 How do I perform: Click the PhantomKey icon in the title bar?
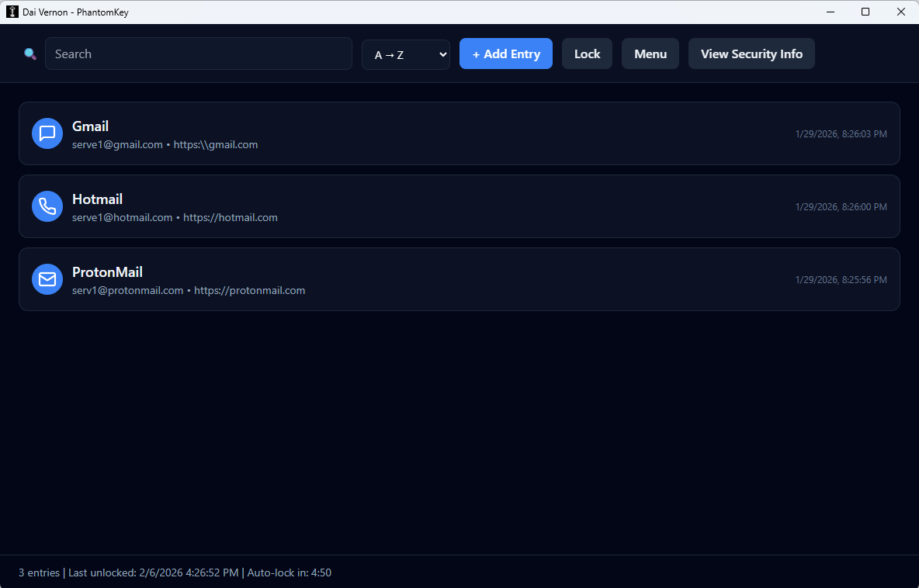tap(12, 12)
